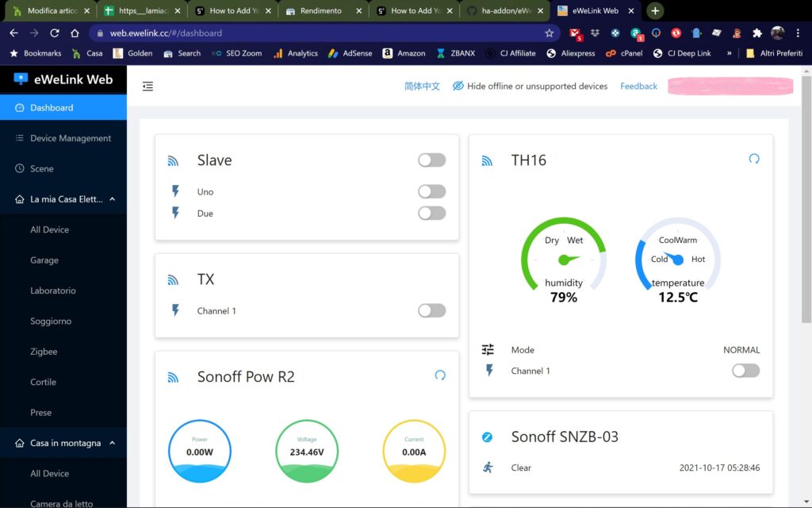This screenshot has height=508, width=812.
Task: Click the wifi signal icon beside TX
Action: (173, 280)
